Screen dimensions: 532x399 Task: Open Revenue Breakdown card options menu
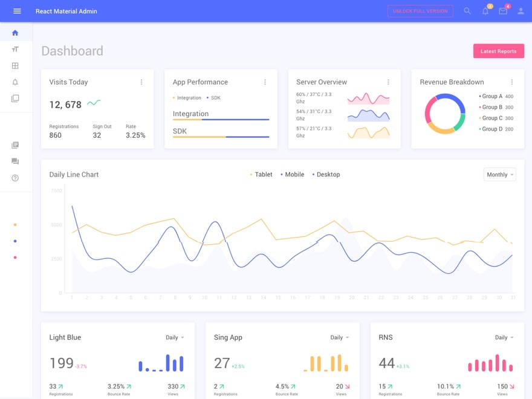(x=511, y=82)
